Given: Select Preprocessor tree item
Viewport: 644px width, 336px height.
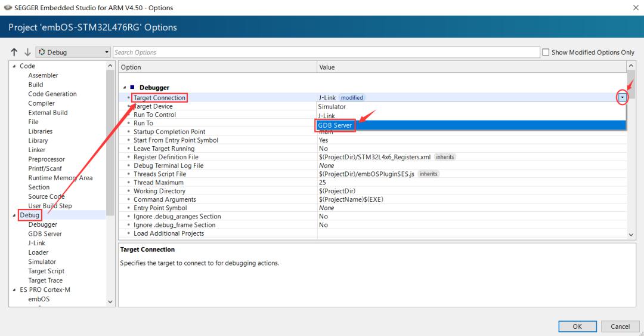Looking at the screenshot, I should (x=47, y=159).
